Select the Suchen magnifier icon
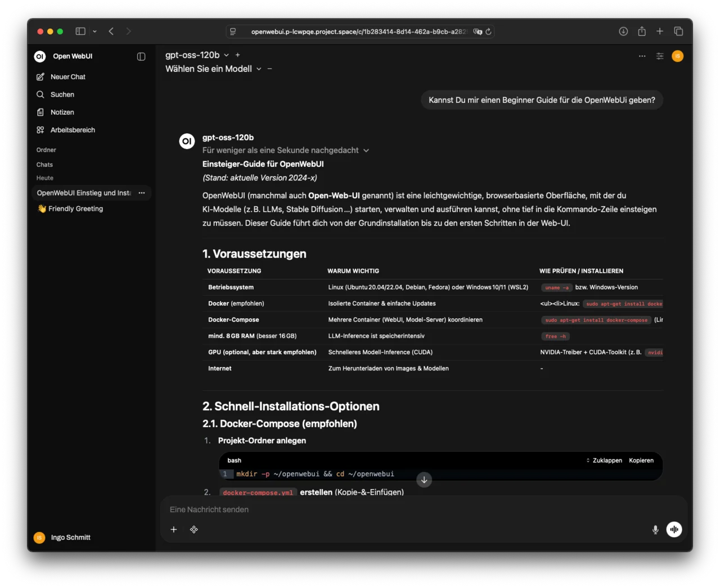 click(x=40, y=94)
